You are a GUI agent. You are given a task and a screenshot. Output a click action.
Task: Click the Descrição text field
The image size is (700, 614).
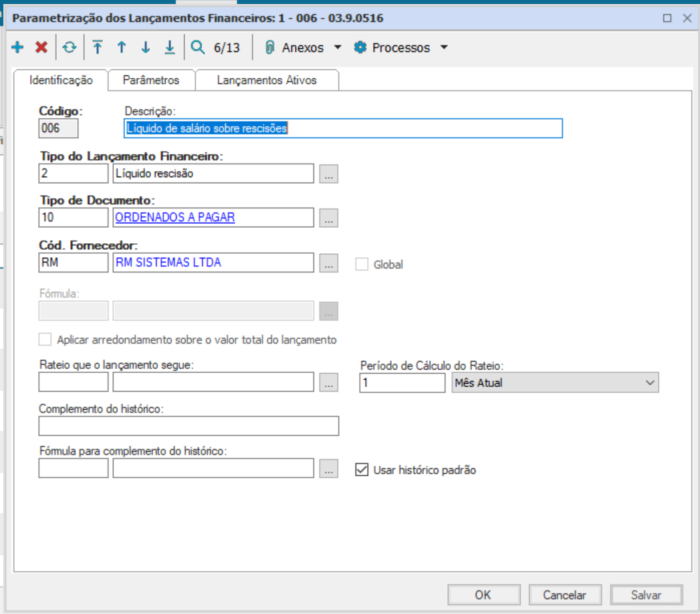click(343, 128)
